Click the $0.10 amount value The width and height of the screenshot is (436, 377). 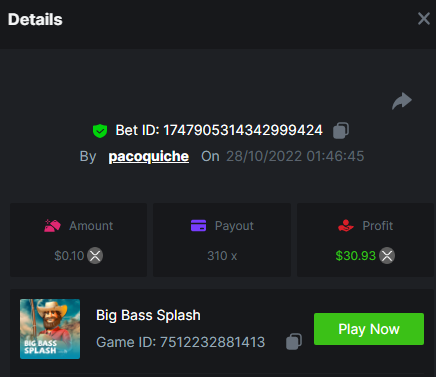click(69, 256)
